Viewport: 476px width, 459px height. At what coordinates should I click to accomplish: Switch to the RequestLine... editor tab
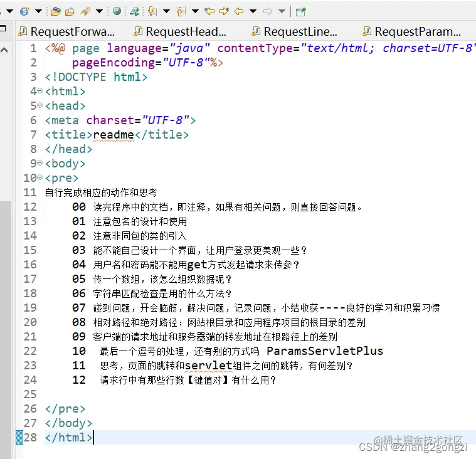click(295, 31)
